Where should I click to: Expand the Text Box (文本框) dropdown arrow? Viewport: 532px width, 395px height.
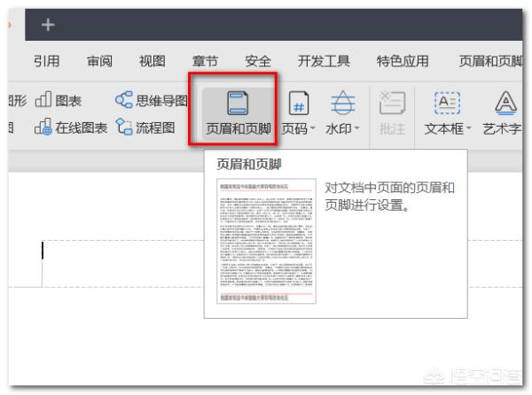click(x=468, y=128)
